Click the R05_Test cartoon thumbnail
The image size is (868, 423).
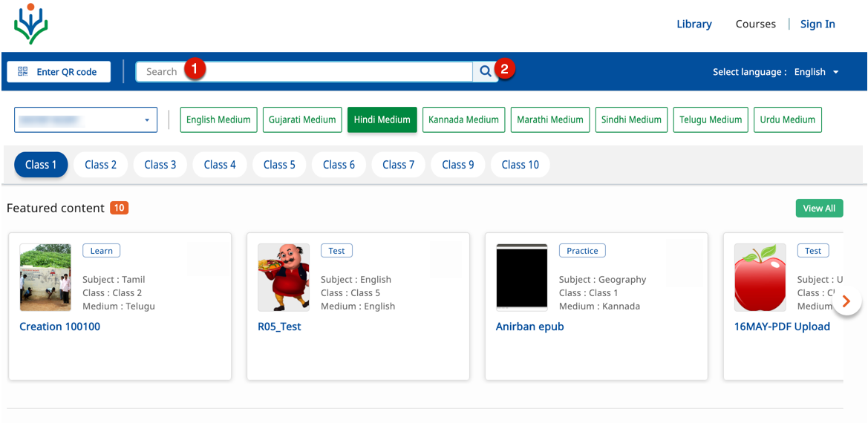pyautogui.click(x=284, y=277)
